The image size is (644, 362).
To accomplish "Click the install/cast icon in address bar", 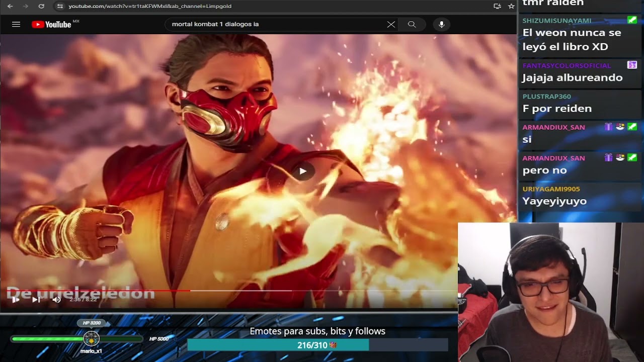I will pos(497,6).
